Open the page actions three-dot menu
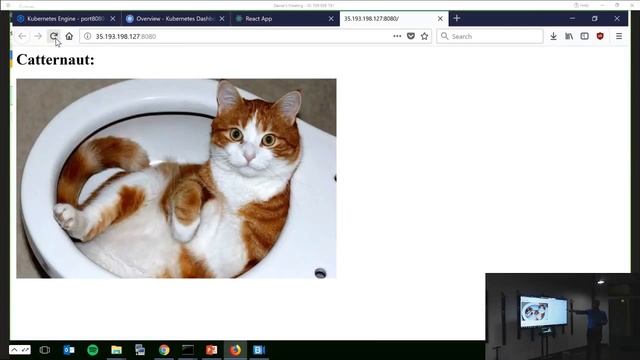 point(397,36)
